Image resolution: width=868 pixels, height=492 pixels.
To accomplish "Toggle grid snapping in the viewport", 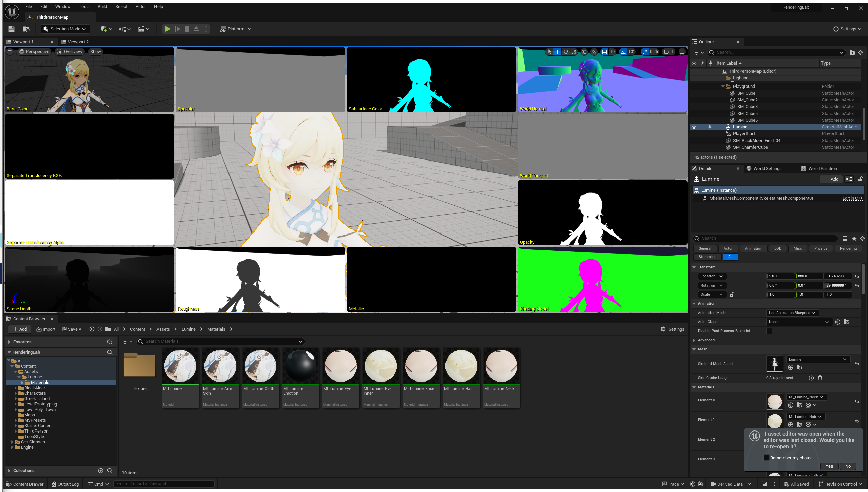I will tap(604, 52).
